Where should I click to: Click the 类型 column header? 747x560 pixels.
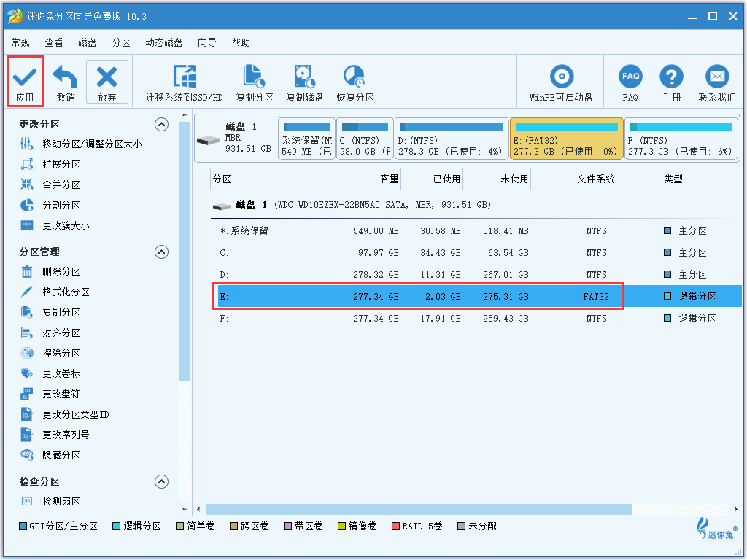coord(701,179)
